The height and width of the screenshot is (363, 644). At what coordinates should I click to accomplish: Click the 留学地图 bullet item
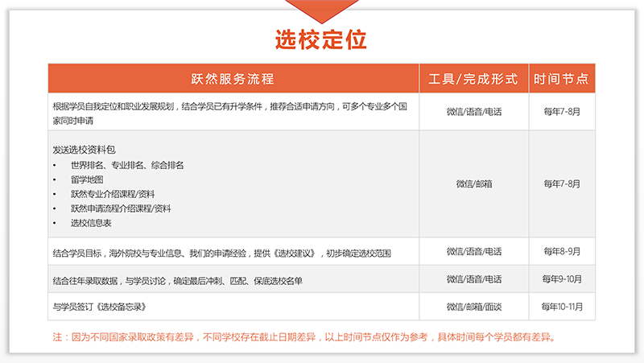pos(87,179)
